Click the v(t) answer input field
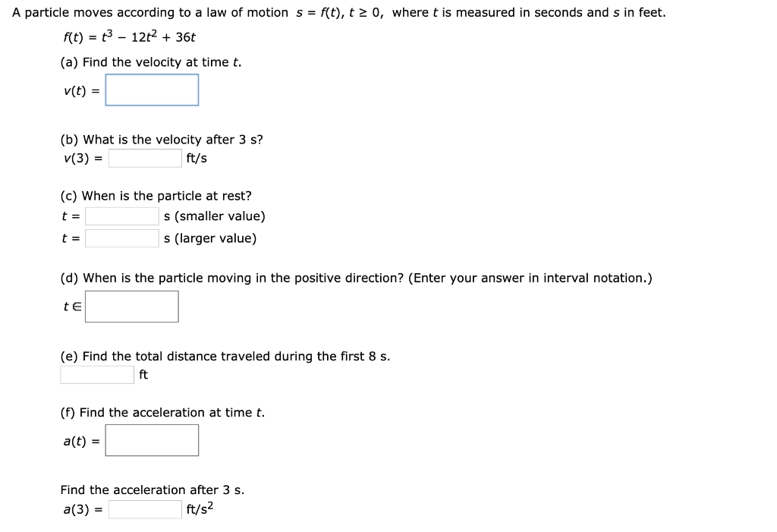The height and width of the screenshot is (532, 777). point(152,90)
